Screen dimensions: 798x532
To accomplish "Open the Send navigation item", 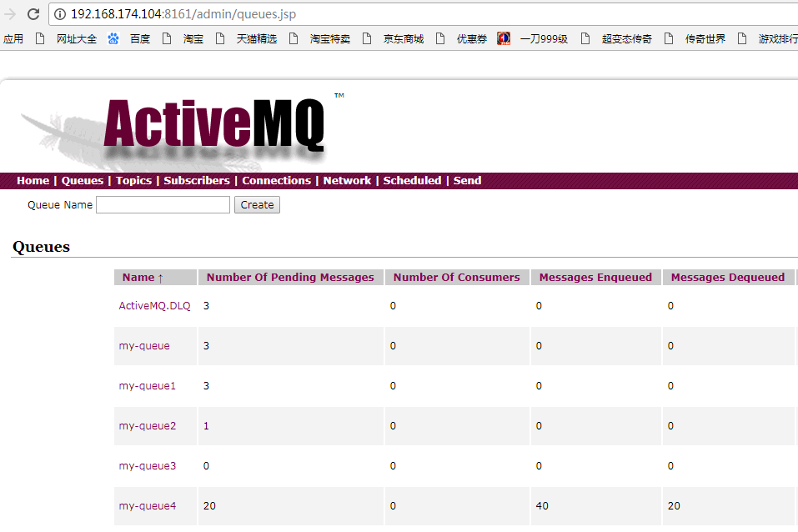I will pos(467,181).
